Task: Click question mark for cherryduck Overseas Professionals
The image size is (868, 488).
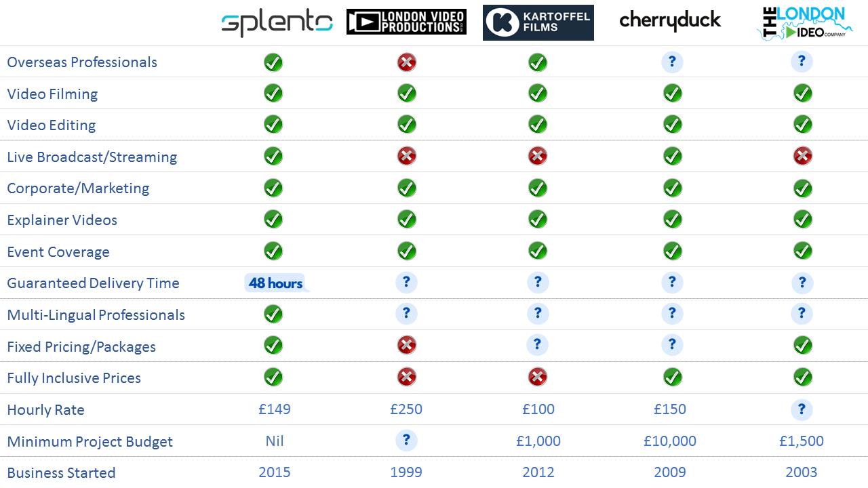Action: point(672,62)
